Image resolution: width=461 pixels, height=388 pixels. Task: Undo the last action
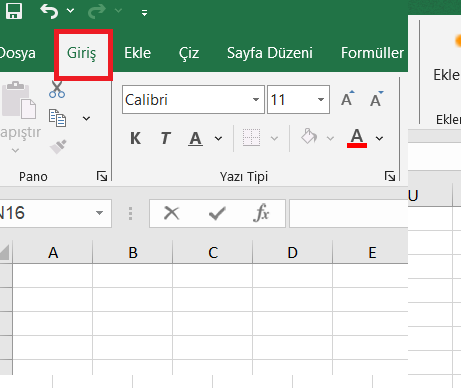pyautogui.click(x=49, y=11)
